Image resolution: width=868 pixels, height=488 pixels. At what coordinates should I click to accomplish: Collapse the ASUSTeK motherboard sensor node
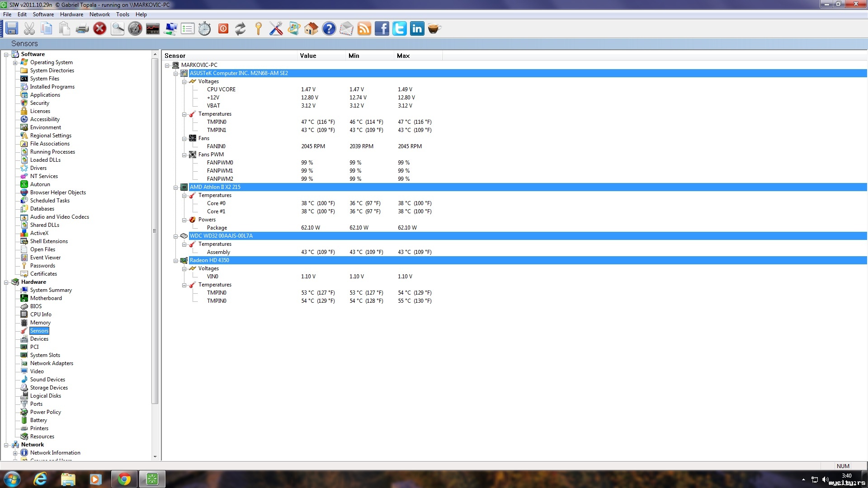(176, 73)
